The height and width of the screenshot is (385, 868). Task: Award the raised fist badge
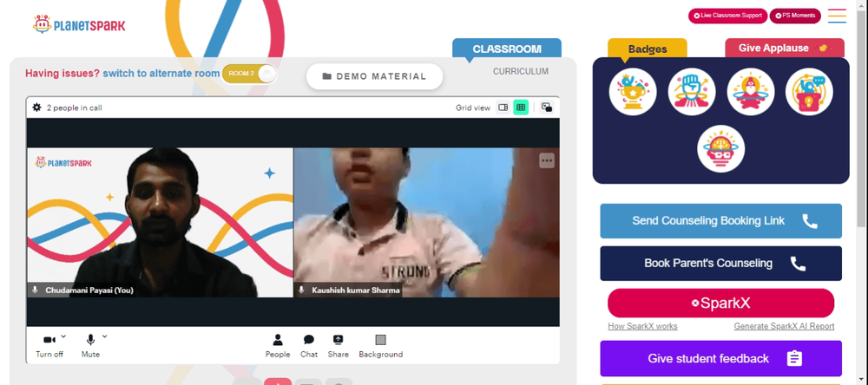[x=692, y=92]
